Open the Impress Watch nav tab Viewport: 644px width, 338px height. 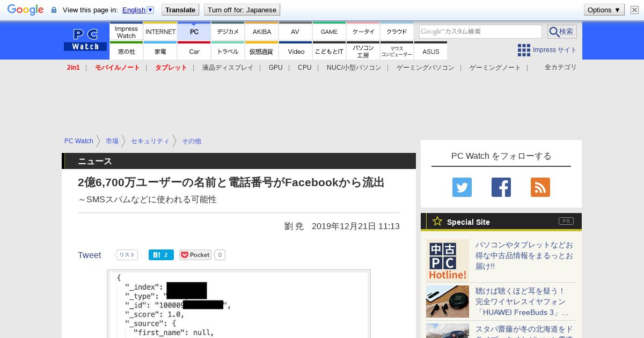pos(126,32)
